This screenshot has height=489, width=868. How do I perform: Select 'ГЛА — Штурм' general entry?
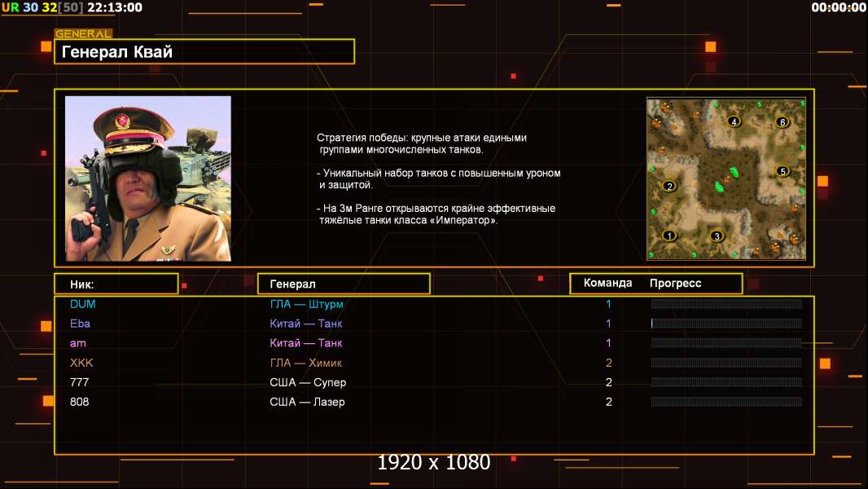tap(307, 304)
